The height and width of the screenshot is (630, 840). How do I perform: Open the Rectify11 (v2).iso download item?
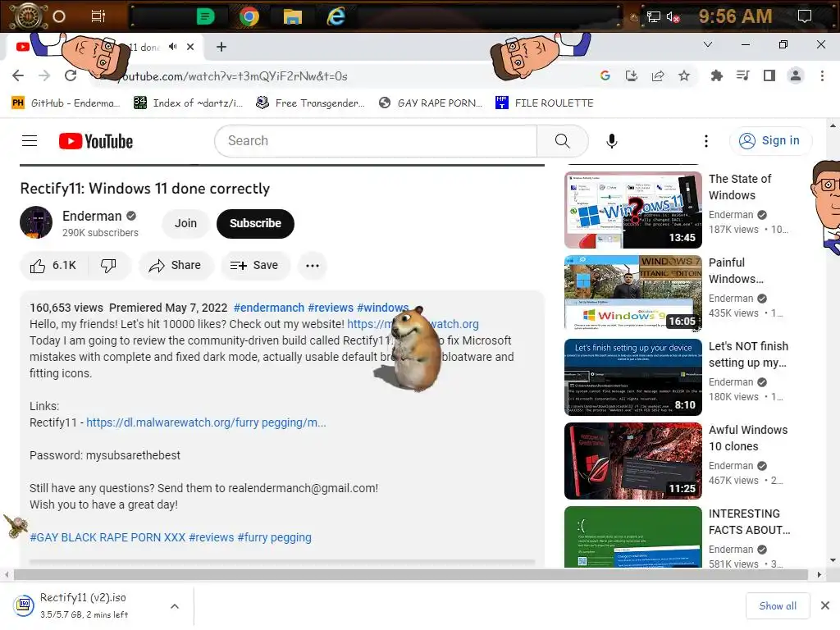coord(84,606)
